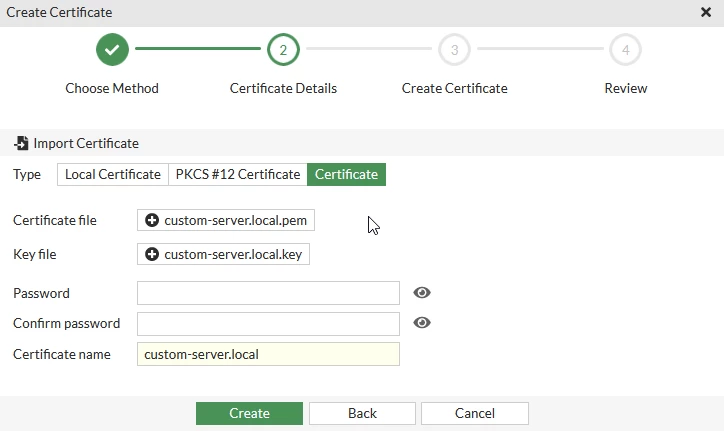Image resolution: width=724 pixels, height=431 pixels.
Task: Focus the Confirm password input field
Action: [x=268, y=323]
